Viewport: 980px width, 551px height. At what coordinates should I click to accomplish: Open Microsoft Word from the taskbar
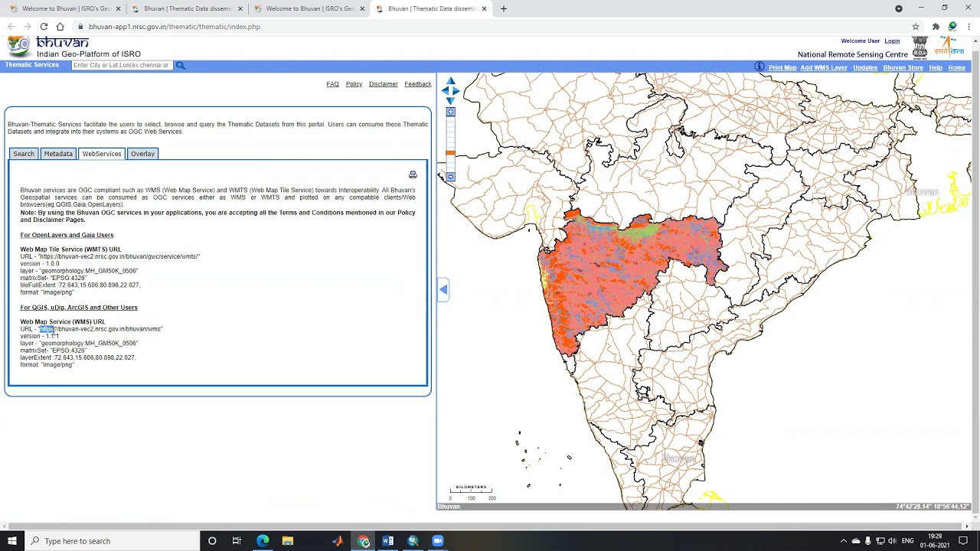pos(388,541)
